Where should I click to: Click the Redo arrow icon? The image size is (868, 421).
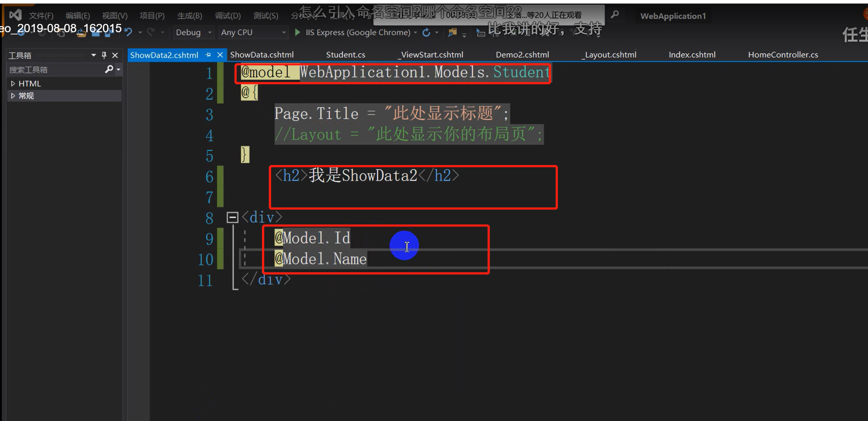pos(151,33)
